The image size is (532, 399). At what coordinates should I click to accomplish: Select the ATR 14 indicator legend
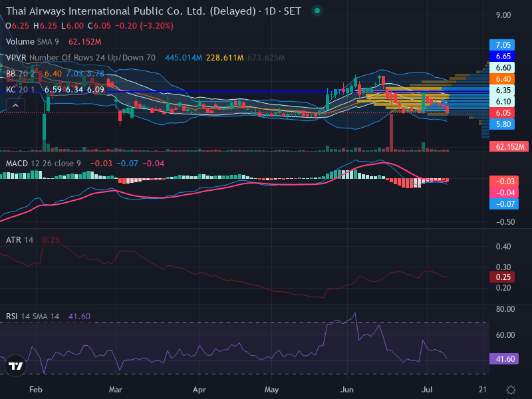tap(20, 240)
